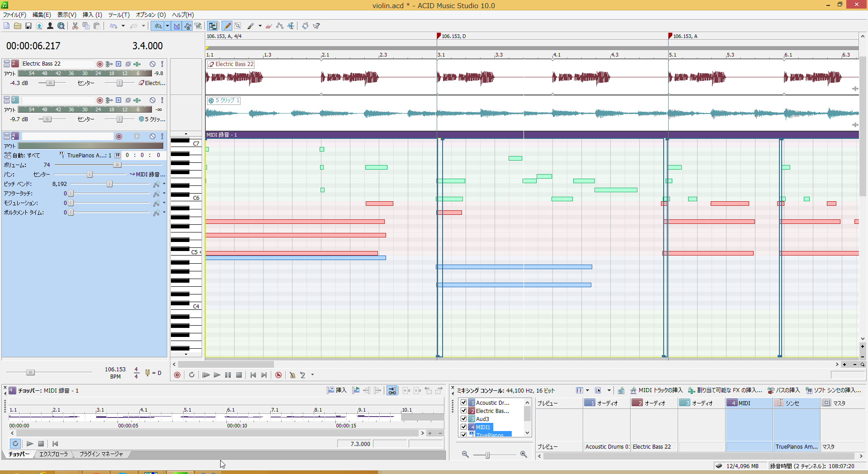Uncheck Aud3 in mixer channel list
The height and width of the screenshot is (474, 868).
click(463, 419)
